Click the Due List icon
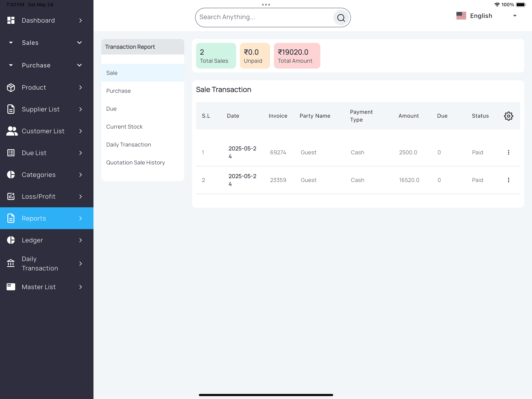Image resolution: width=532 pixels, height=399 pixels. pyautogui.click(x=11, y=153)
